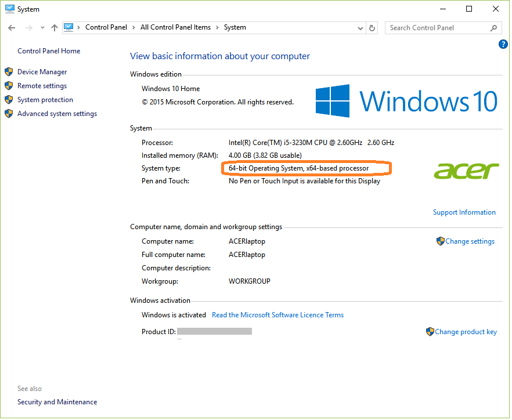Go to Control Panel Home

coord(49,51)
